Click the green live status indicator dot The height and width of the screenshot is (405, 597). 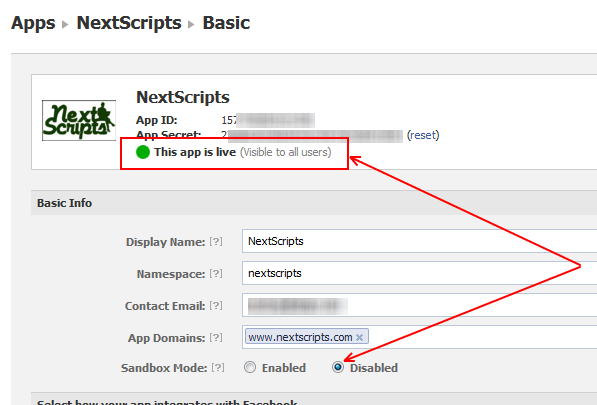point(143,152)
